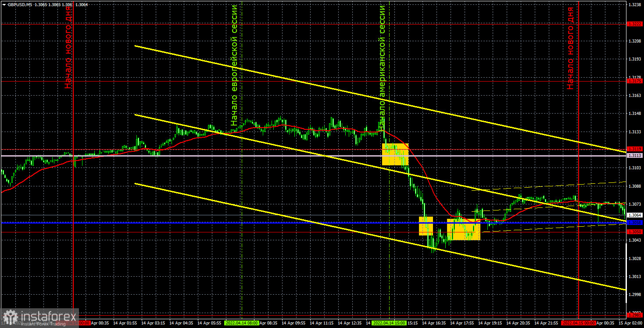Click the 1.3043 price axis value
This screenshot has width=644, height=328.
click(635, 240)
